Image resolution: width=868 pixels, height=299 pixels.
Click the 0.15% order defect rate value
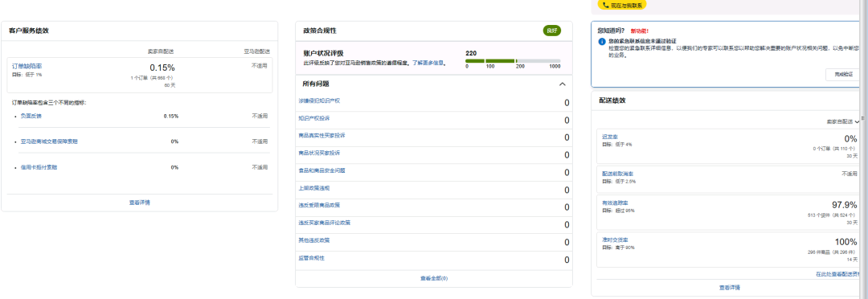162,68
